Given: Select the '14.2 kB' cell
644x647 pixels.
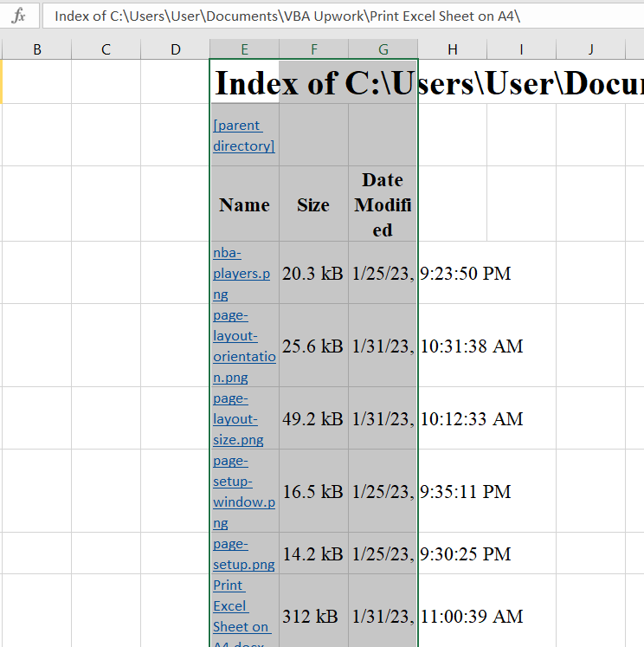Looking at the screenshot, I should [x=313, y=553].
